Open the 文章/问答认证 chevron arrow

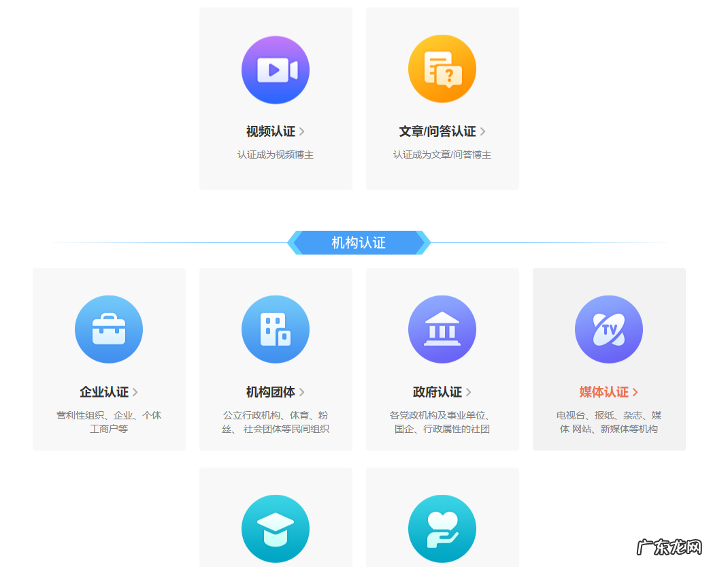(x=483, y=131)
